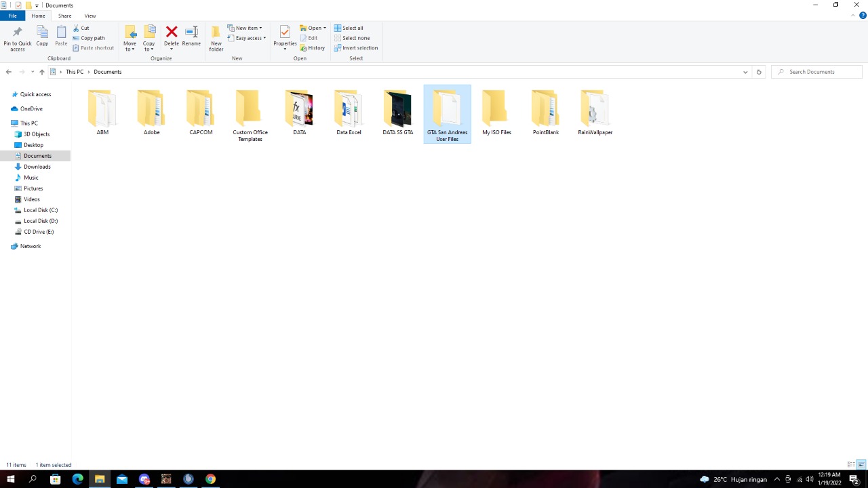Viewport: 868px width, 488px height.
Task: Expand the address bar history dropdown
Action: 745,72
